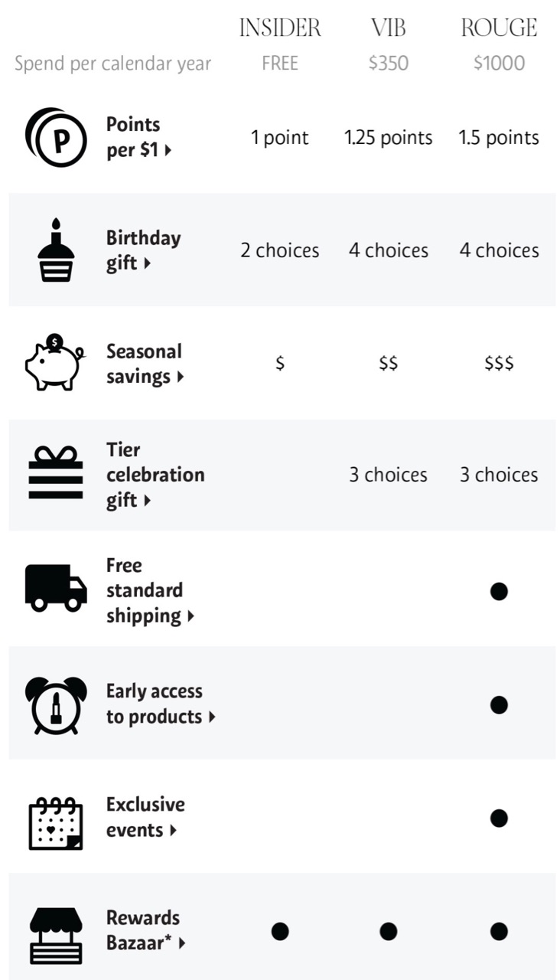
Task: Click Rouge's free standard shipping dot
Action: [499, 591]
